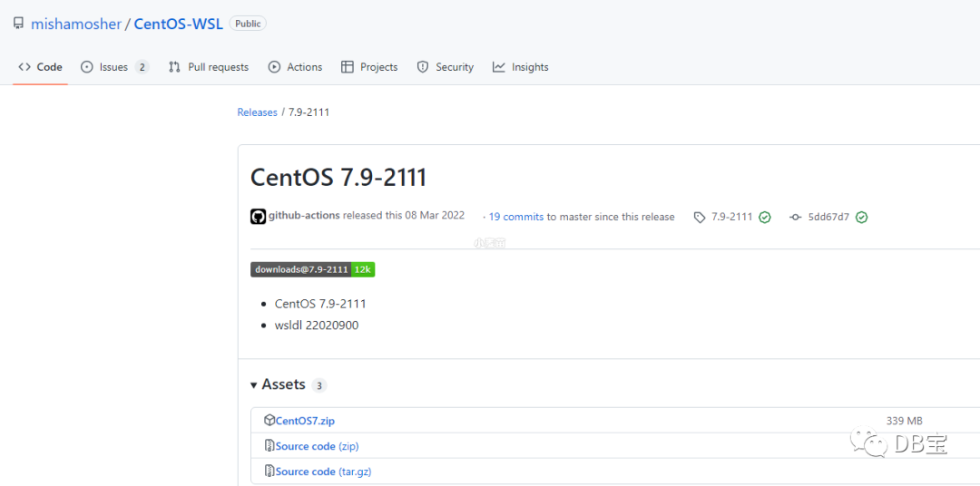980x486 pixels.
Task: Click the Security shield icon
Action: (423, 67)
